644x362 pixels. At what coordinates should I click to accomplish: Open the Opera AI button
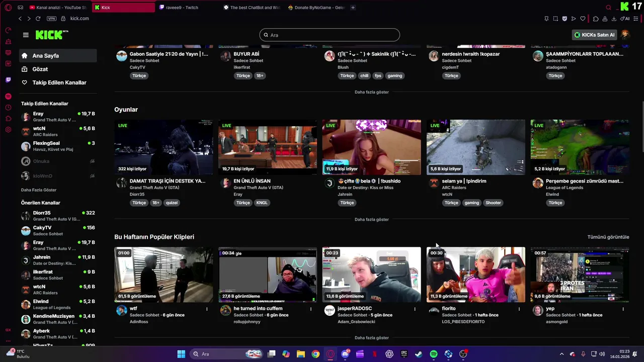(x=625, y=19)
